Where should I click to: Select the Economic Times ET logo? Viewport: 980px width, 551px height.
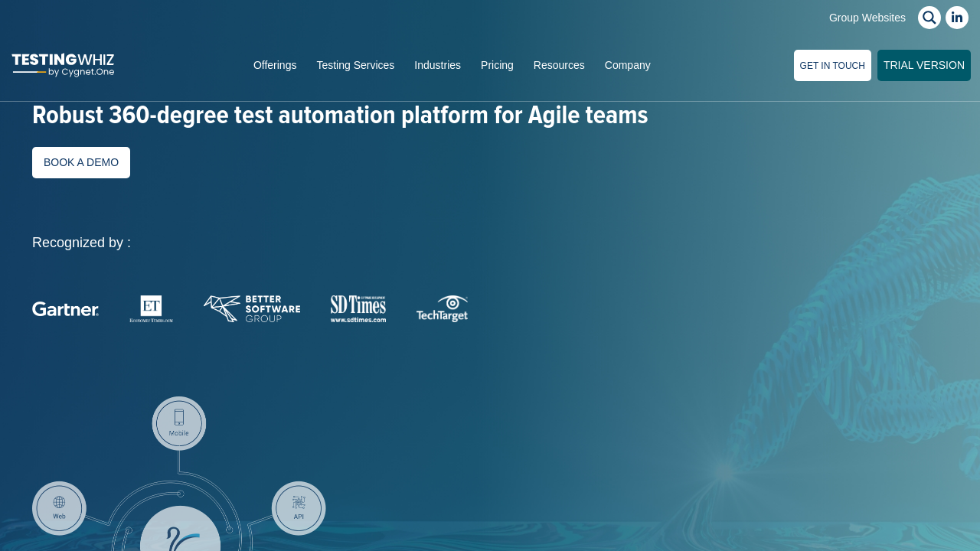(x=151, y=308)
